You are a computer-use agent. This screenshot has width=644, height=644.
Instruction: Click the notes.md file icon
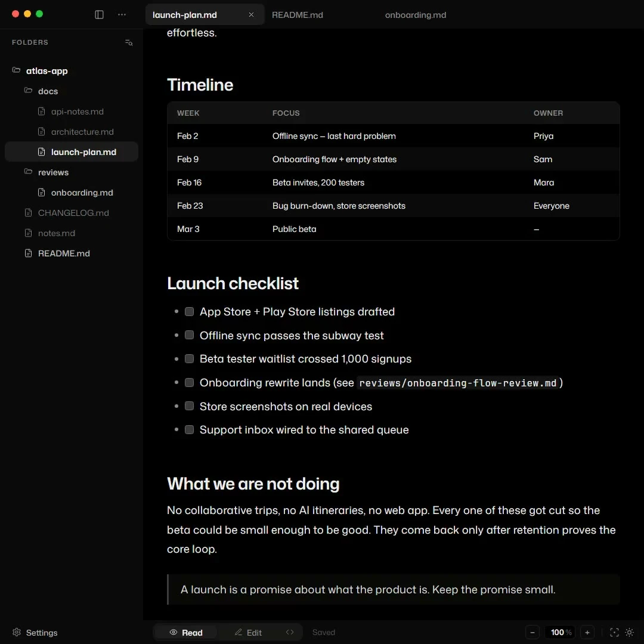coord(29,233)
